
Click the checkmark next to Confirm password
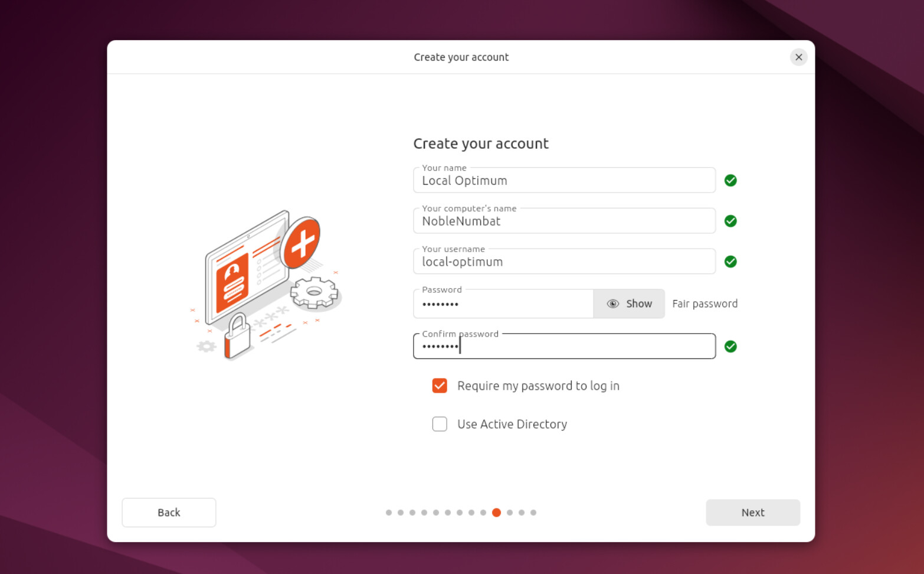pos(730,347)
